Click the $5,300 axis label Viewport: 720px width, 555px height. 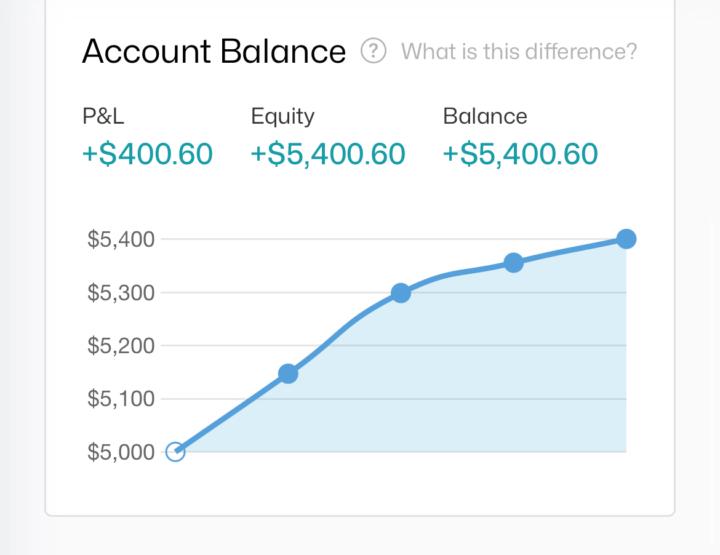point(121,292)
